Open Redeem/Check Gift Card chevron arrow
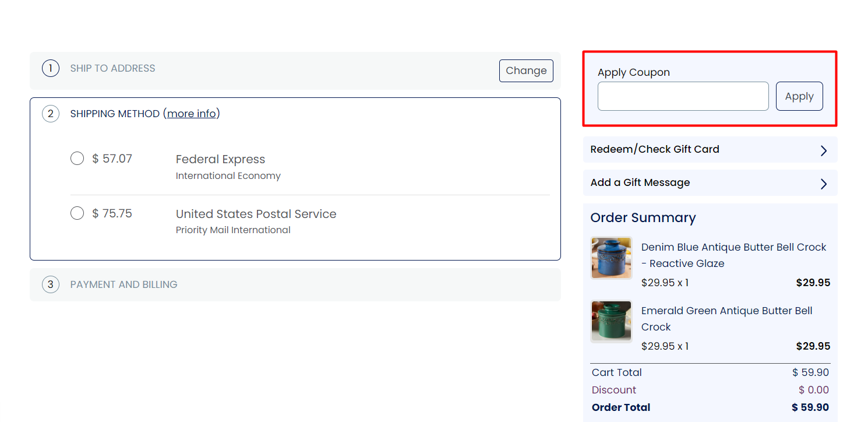The image size is (868, 422). click(x=824, y=150)
